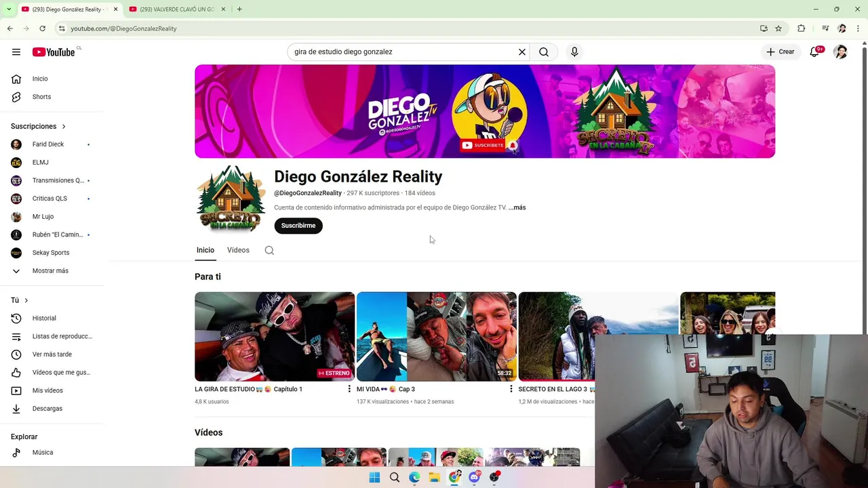Open the account avatar menu
Screen dimensions: 868x488
[x=840, y=52]
